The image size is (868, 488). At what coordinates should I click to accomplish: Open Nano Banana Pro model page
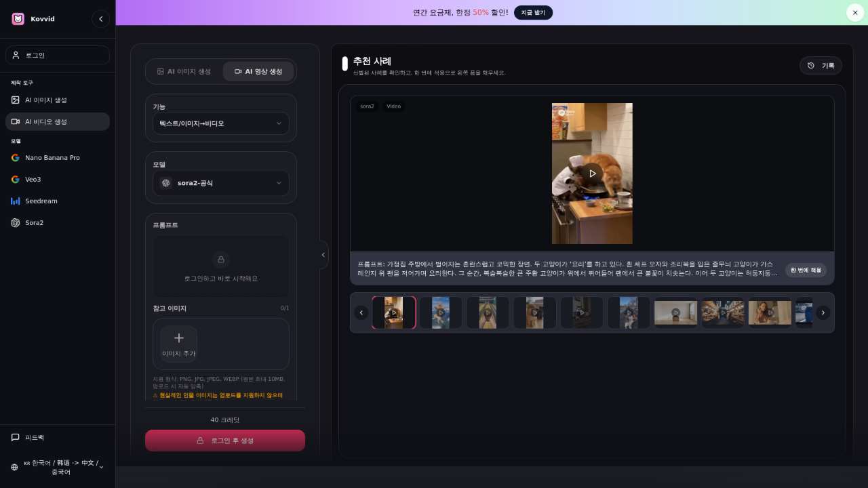pyautogui.click(x=52, y=158)
